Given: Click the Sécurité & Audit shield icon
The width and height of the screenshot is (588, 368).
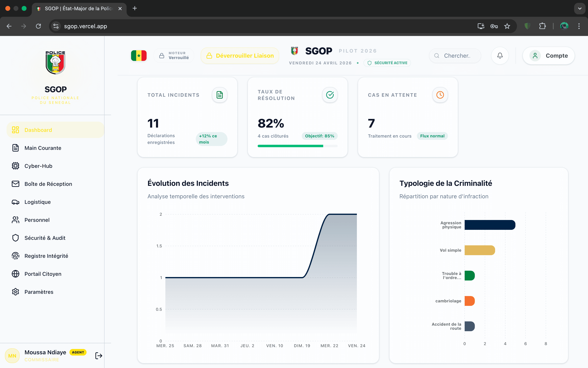Looking at the screenshot, I should click(15, 238).
